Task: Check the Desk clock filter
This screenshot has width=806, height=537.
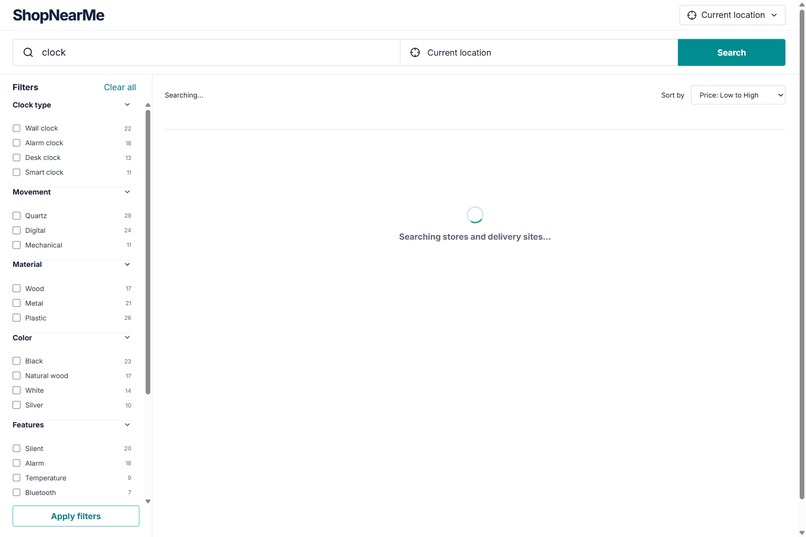Action: coord(16,157)
